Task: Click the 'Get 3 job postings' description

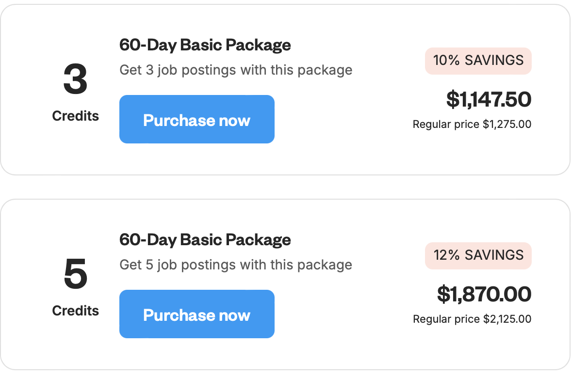Action: point(235,70)
